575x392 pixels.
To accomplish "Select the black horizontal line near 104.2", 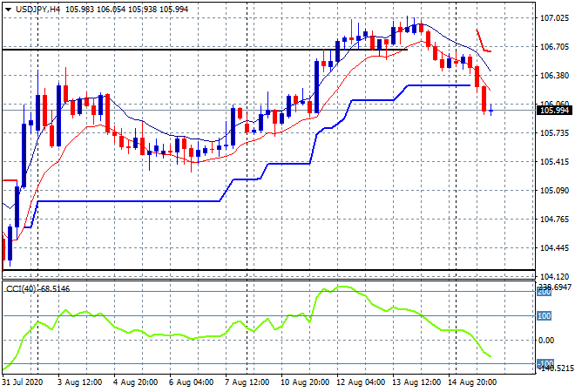I will pos(268,270).
